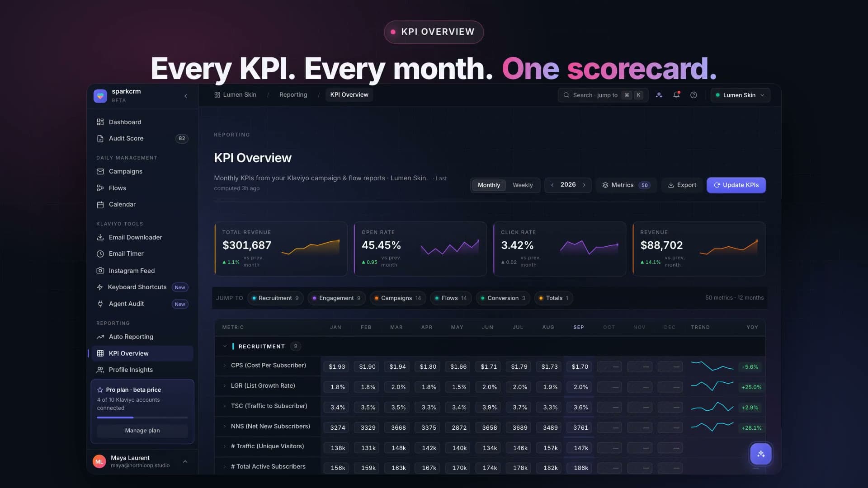Click the Agent Audit plug icon

[100, 304]
